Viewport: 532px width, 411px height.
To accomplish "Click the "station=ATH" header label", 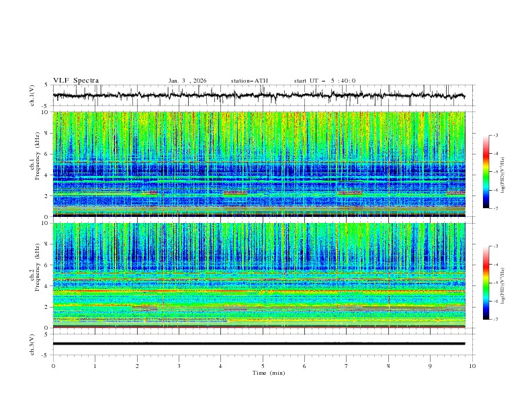I will [x=249, y=81].
